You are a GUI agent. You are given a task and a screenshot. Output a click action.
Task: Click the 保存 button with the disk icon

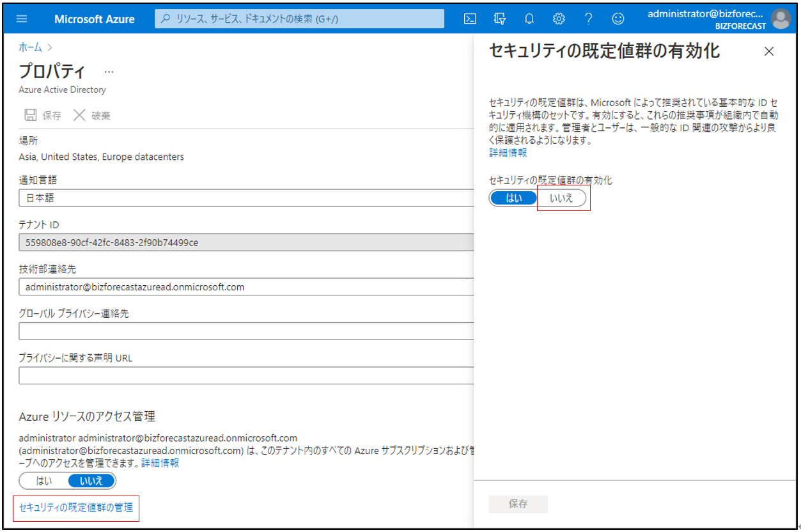pos(43,116)
